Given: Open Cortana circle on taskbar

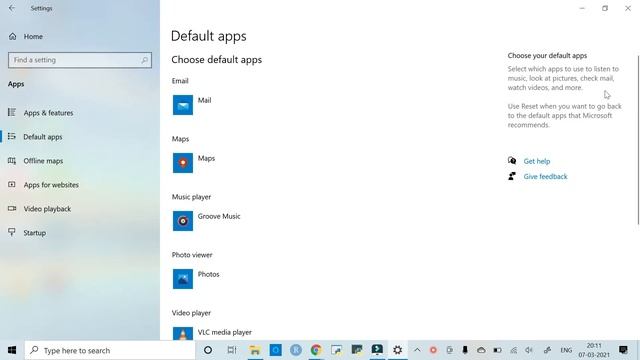Looking at the screenshot, I should click(x=208, y=350).
